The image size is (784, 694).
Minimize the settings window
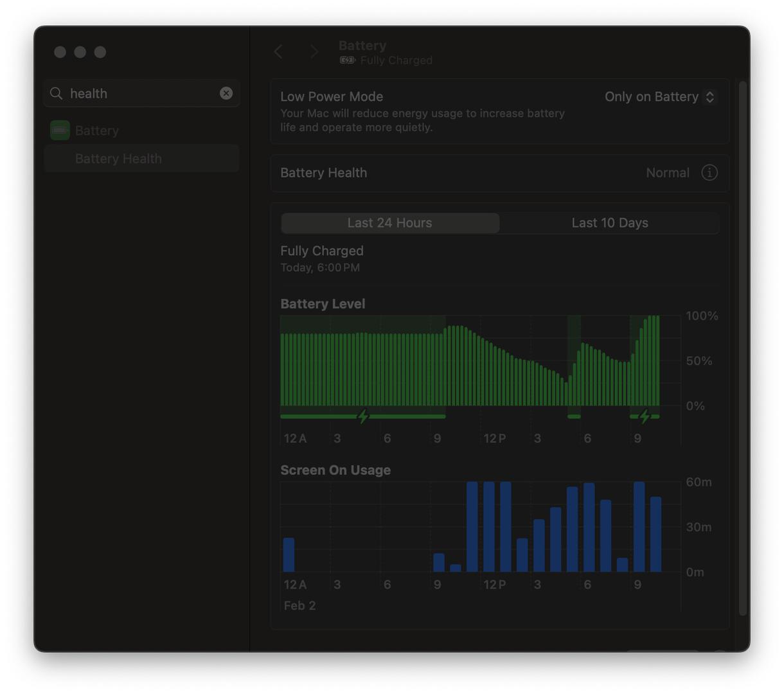[80, 52]
